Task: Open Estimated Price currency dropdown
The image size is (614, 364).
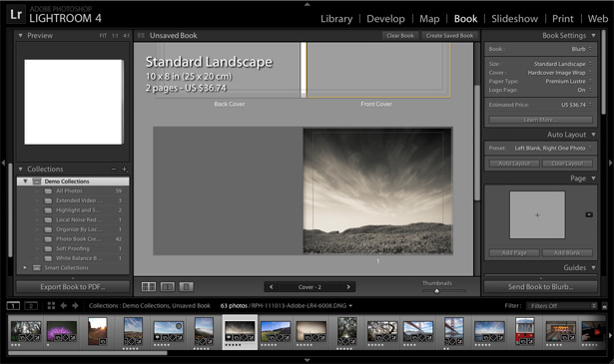Action: pos(576,105)
